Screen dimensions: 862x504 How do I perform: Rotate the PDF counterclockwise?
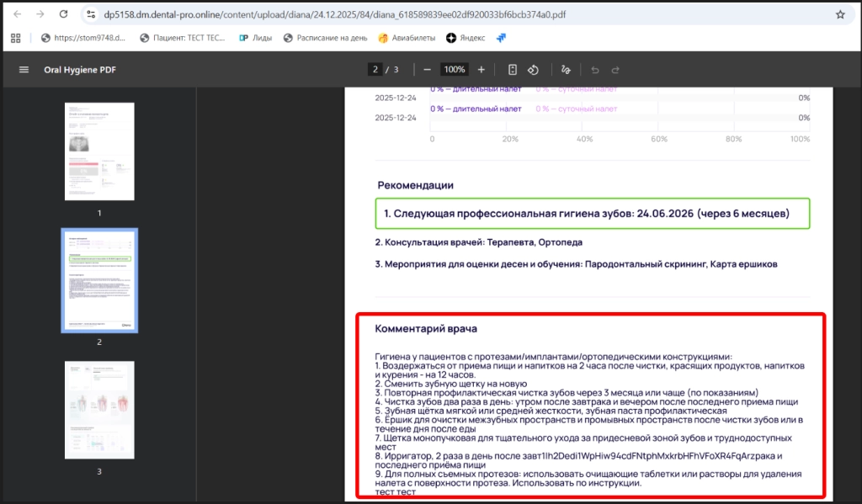[533, 70]
